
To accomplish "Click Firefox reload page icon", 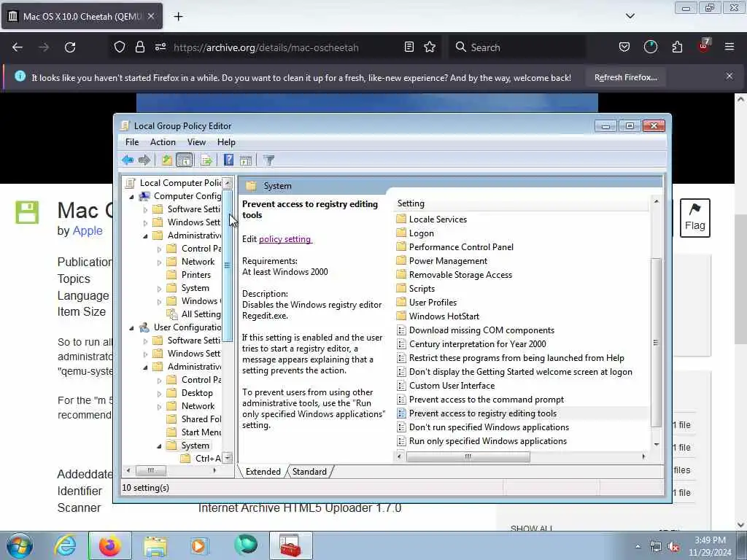I will 70,47.
